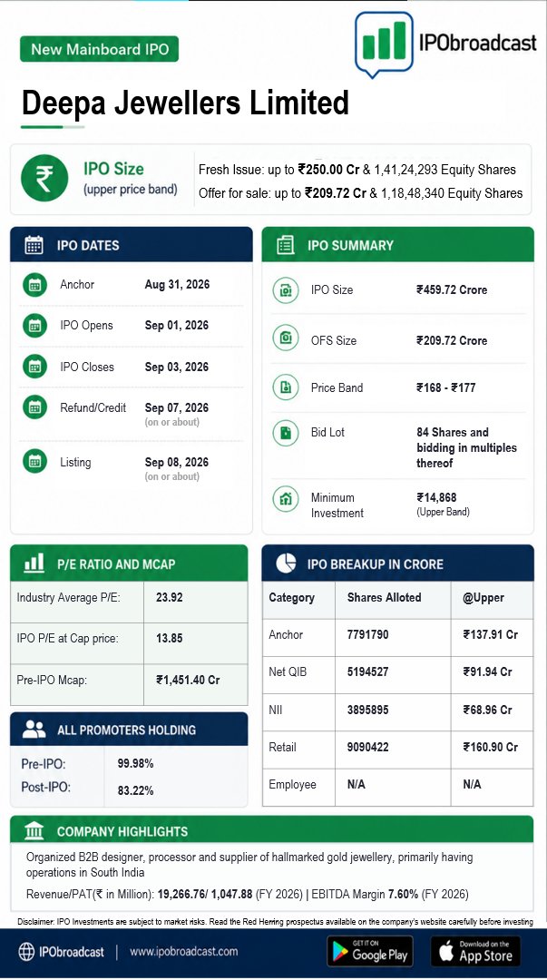Click the icon next to Bid Lot row

(x=286, y=433)
